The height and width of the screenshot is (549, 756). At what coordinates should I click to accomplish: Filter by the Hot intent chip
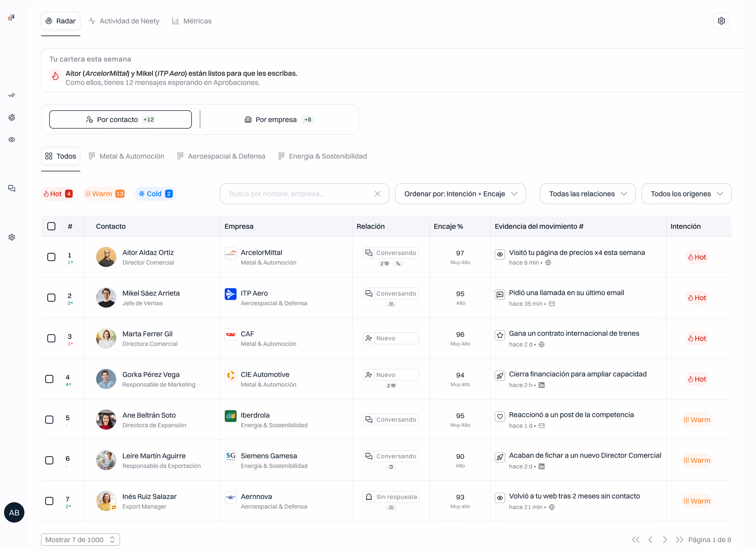pyautogui.click(x=58, y=194)
